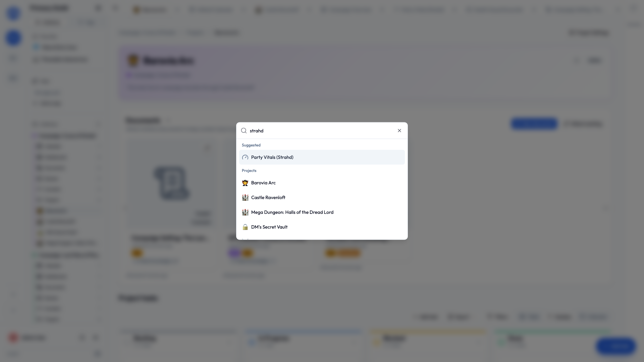Click the search magnifier icon
The image size is (644, 362).
point(244,131)
